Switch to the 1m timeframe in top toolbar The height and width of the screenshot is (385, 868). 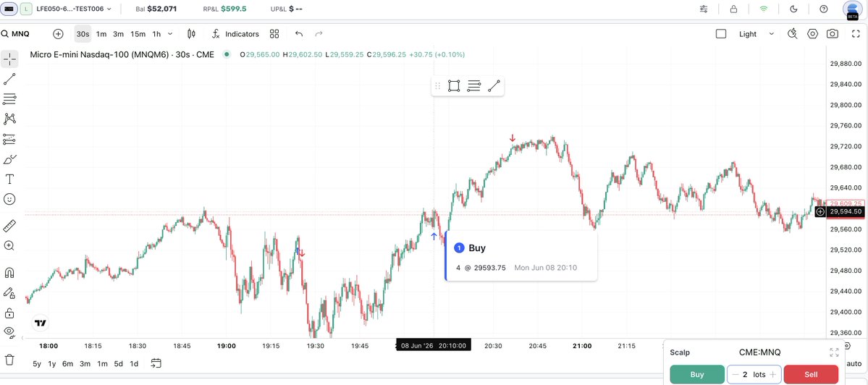point(101,34)
